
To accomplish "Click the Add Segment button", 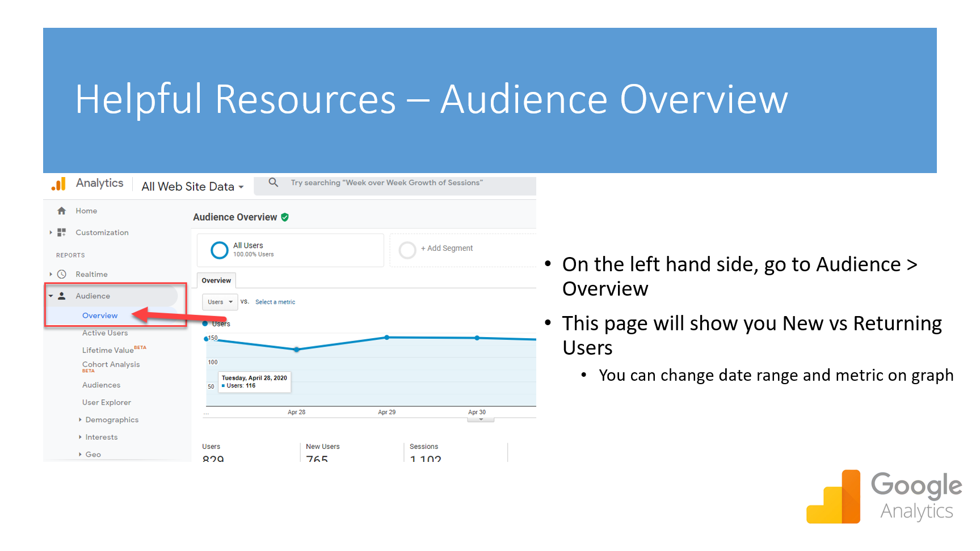I will (447, 248).
